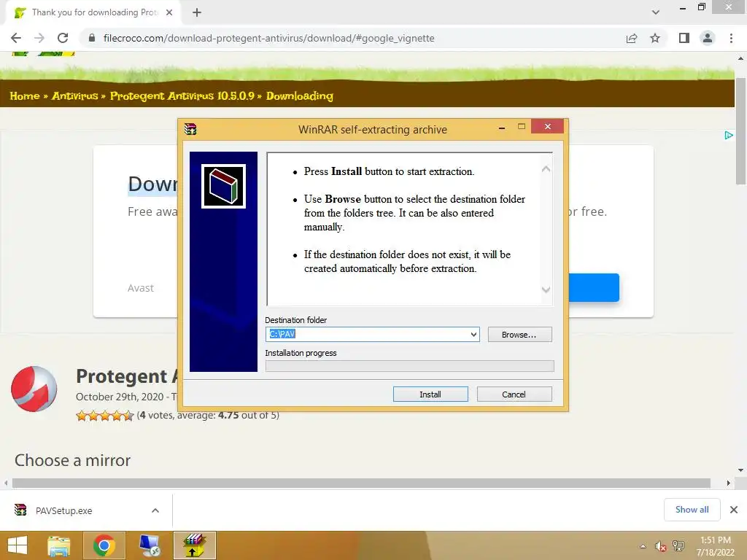747x560 pixels.
Task: Open Chrome tab search chevron
Action: click(656, 12)
